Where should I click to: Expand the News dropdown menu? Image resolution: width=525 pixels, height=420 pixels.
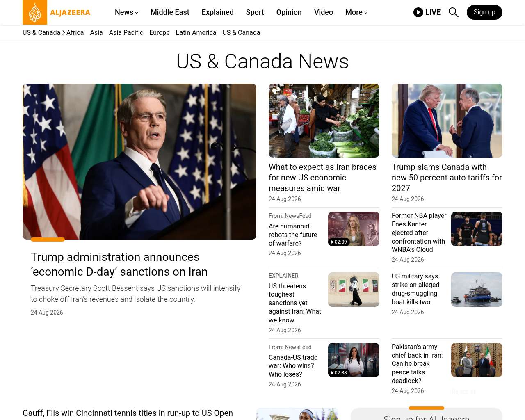click(126, 12)
